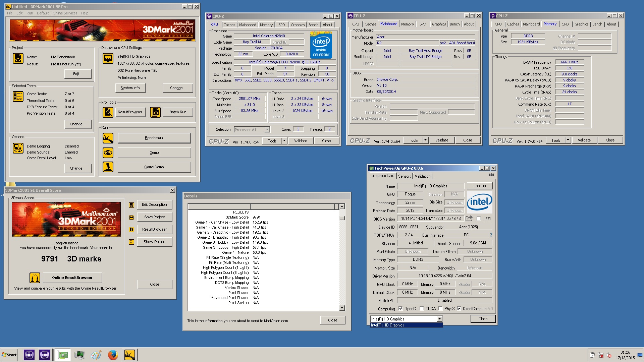Toggle the UEFI checkbox in GPU-Z

(479, 219)
